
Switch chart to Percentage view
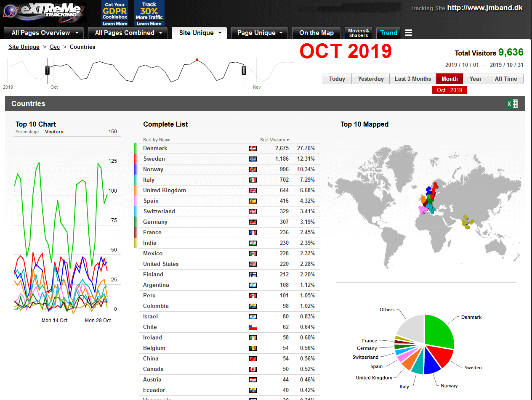(27, 132)
